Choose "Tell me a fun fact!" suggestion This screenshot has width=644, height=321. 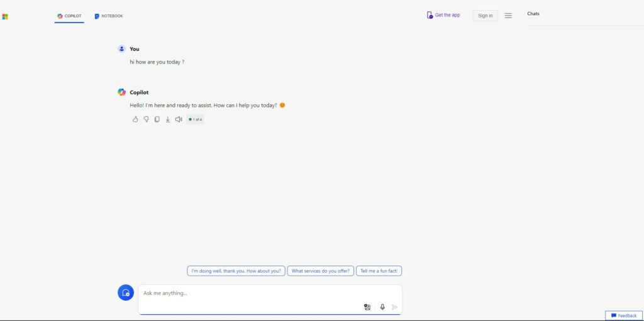(379, 271)
